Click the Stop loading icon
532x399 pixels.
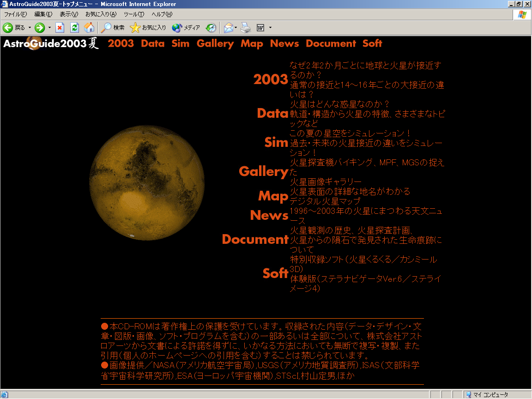pos(60,28)
